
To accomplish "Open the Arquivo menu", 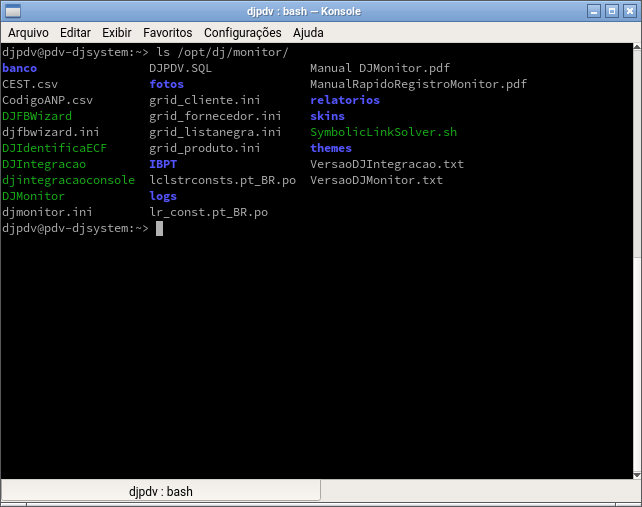I will (x=28, y=33).
